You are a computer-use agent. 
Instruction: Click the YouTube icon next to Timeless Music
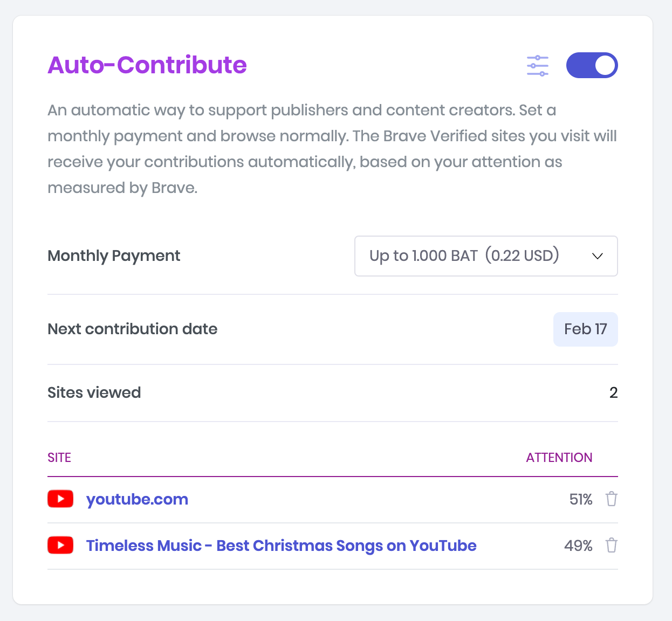(60, 545)
